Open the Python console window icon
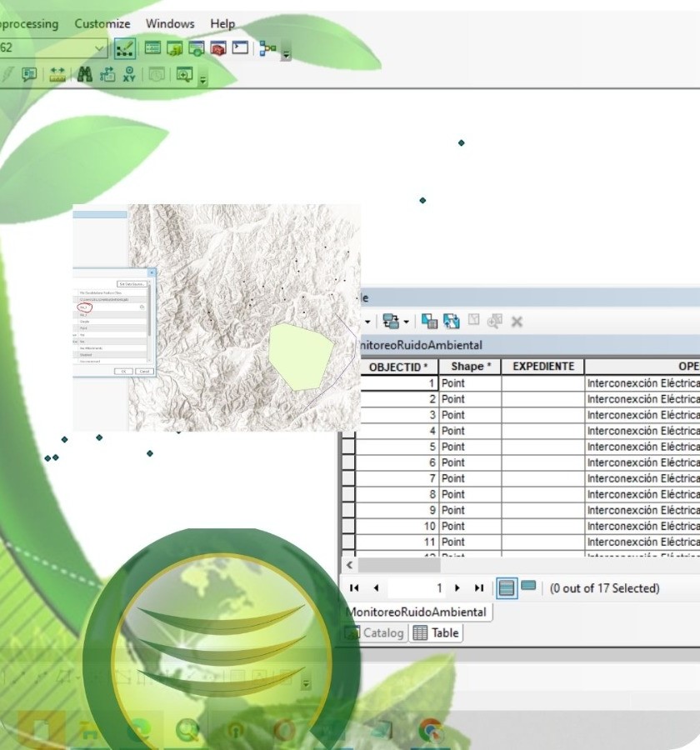 click(240, 48)
